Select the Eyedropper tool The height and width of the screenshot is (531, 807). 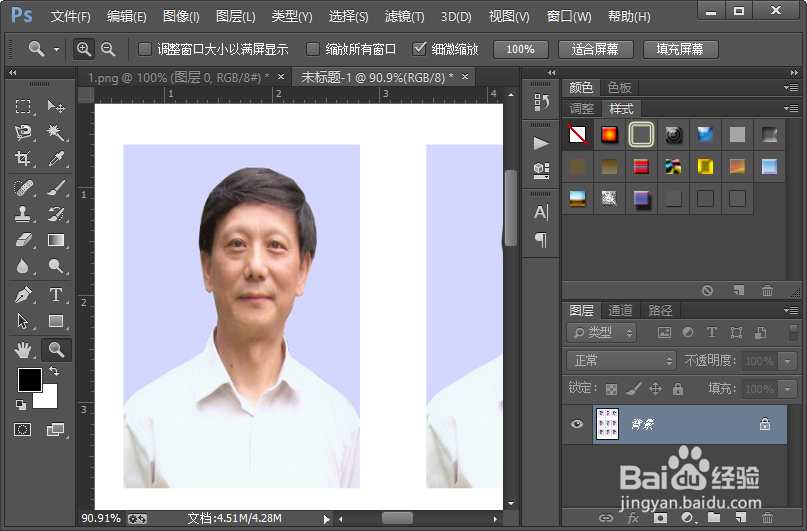56,158
